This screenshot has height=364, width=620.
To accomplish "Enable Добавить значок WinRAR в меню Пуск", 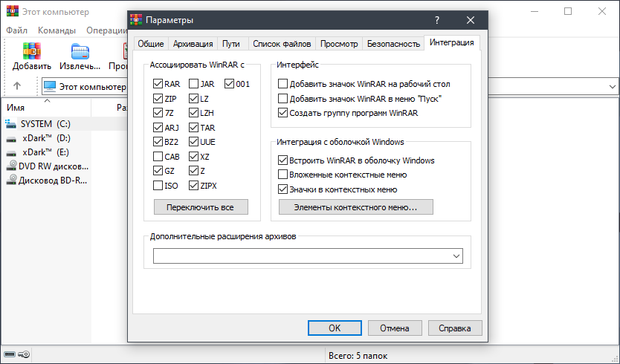I will point(282,98).
